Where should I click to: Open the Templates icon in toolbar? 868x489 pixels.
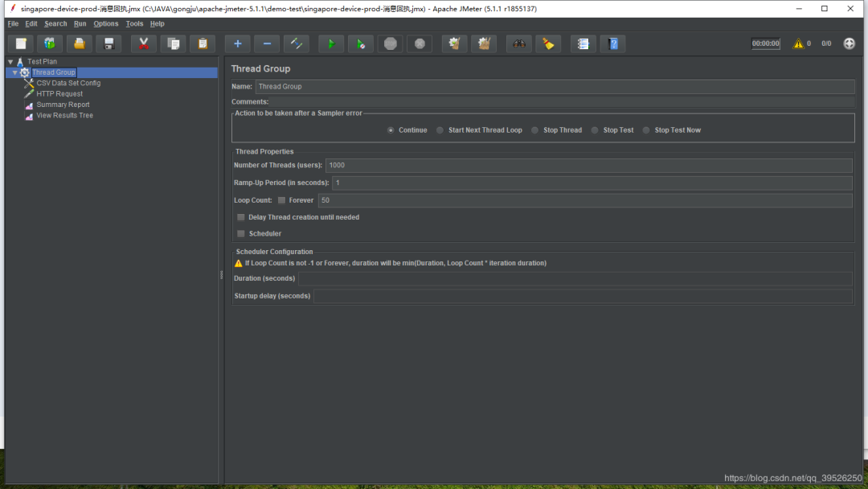click(x=50, y=43)
